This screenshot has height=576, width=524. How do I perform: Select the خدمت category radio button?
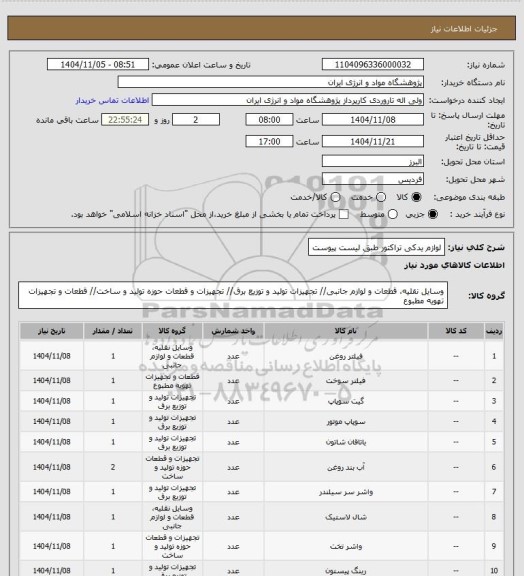pos(381,197)
